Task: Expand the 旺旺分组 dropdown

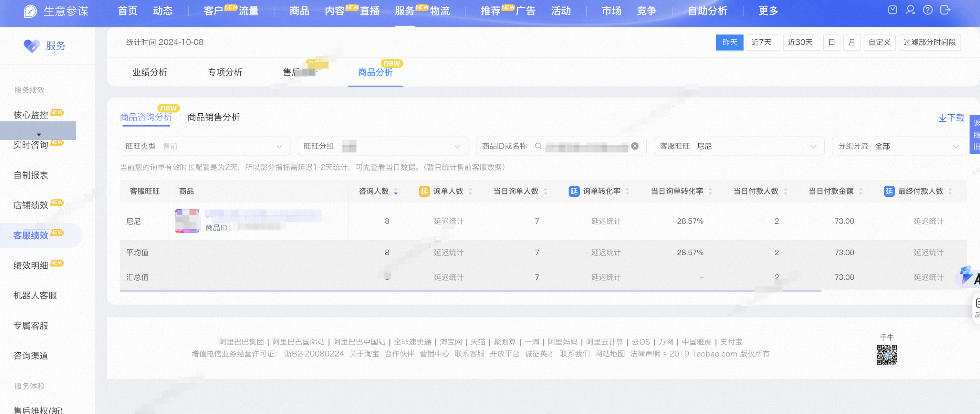Action: pos(383,146)
